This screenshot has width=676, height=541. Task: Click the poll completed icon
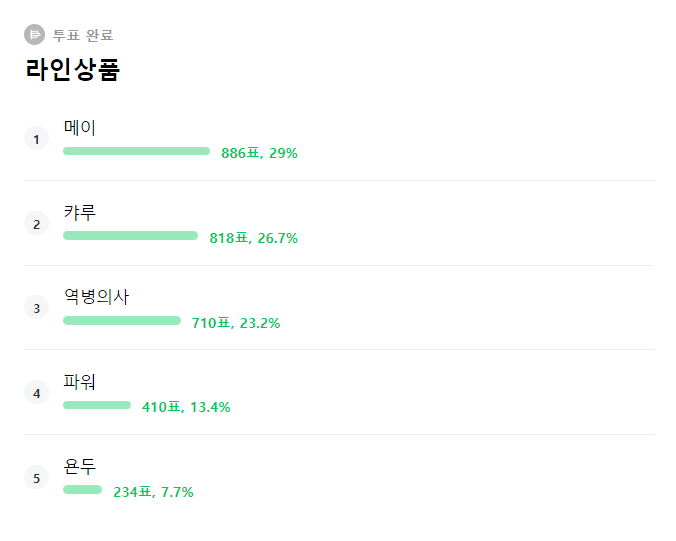click(35, 35)
